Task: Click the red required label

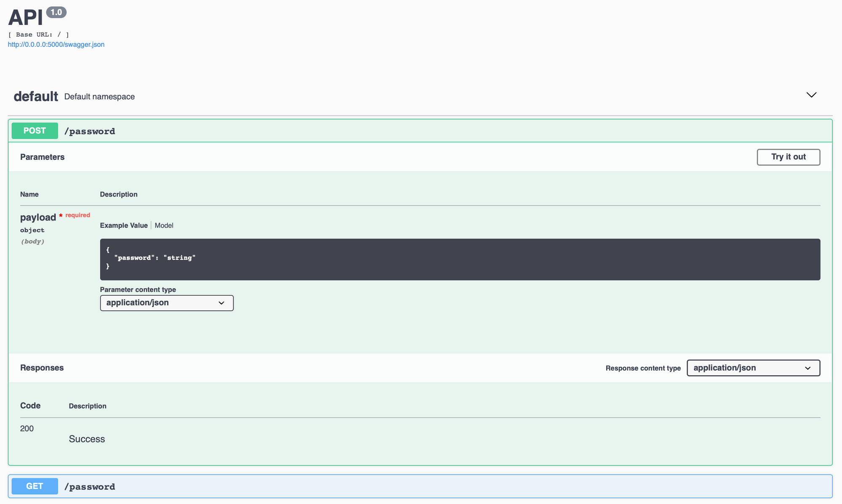Action: (77, 215)
